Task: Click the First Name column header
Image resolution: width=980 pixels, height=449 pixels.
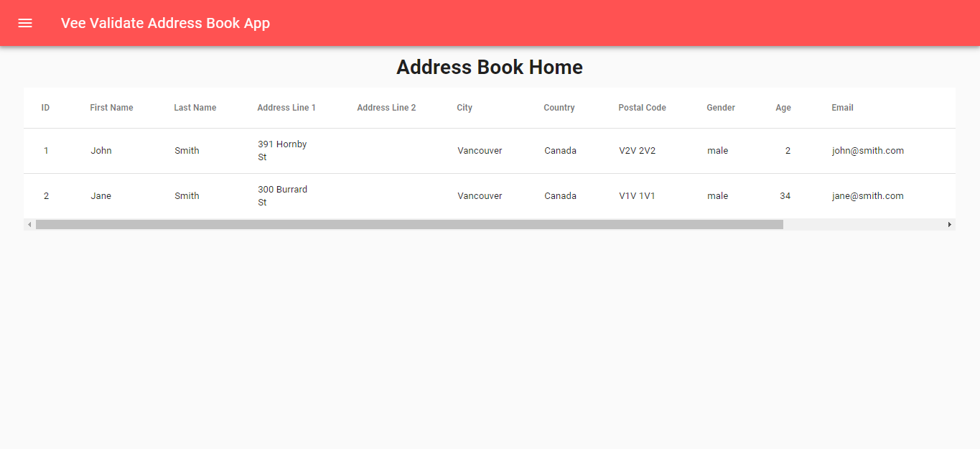Action: coord(111,107)
